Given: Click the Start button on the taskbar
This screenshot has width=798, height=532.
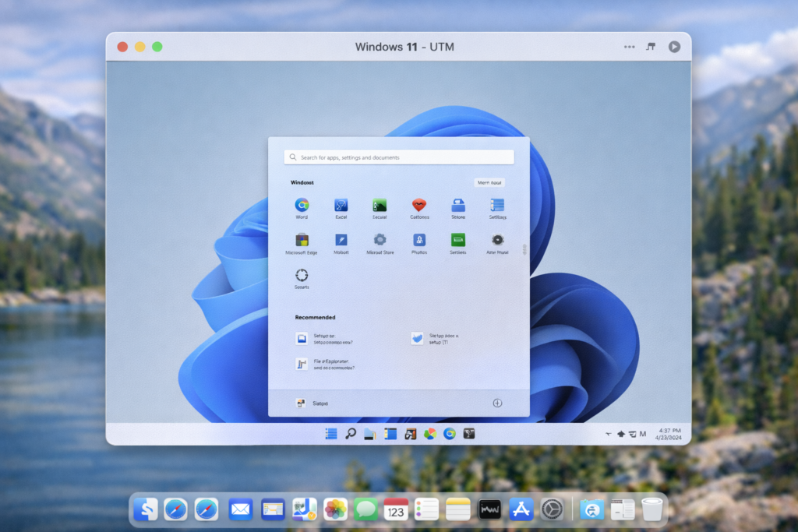Looking at the screenshot, I should point(330,433).
